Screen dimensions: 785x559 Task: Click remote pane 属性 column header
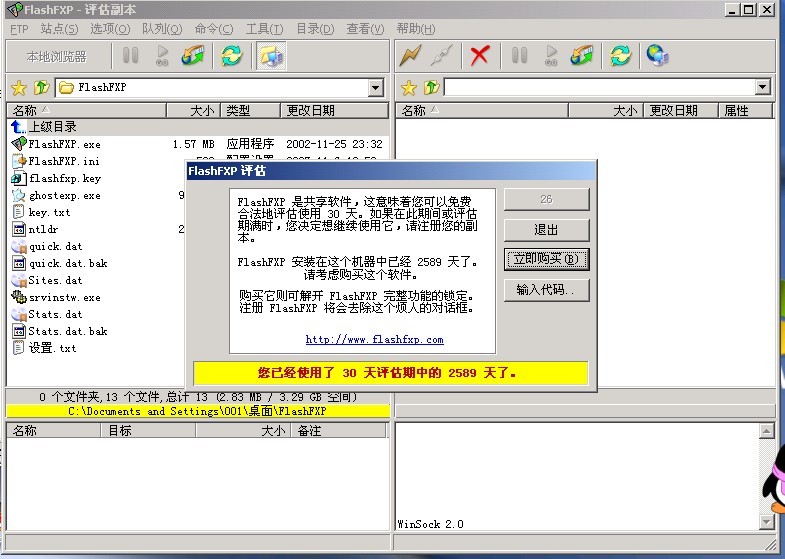[x=746, y=111]
